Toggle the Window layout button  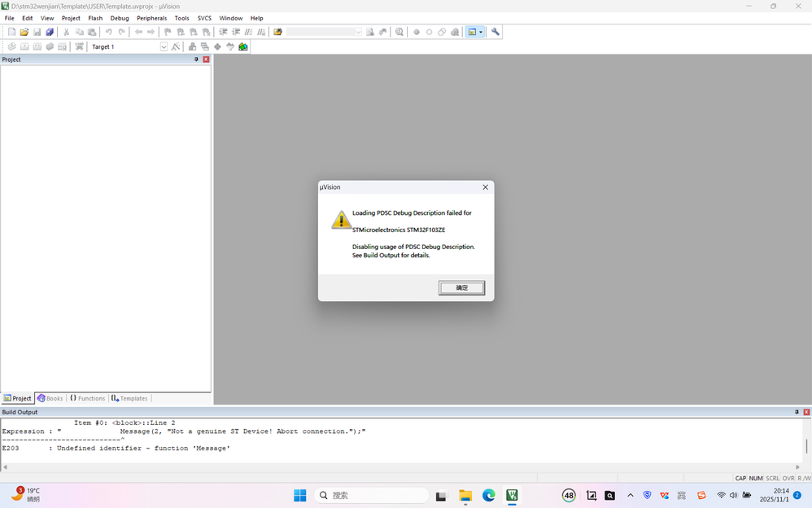click(472, 32)
